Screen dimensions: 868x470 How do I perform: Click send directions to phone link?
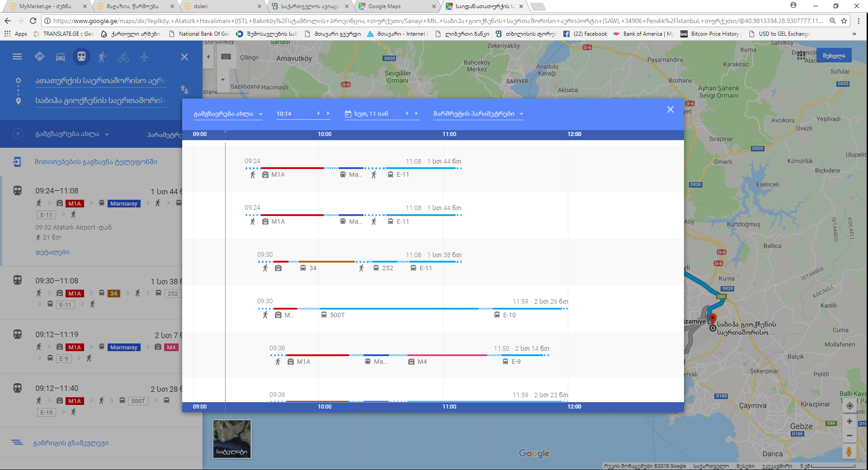click(x=96, y=162)
